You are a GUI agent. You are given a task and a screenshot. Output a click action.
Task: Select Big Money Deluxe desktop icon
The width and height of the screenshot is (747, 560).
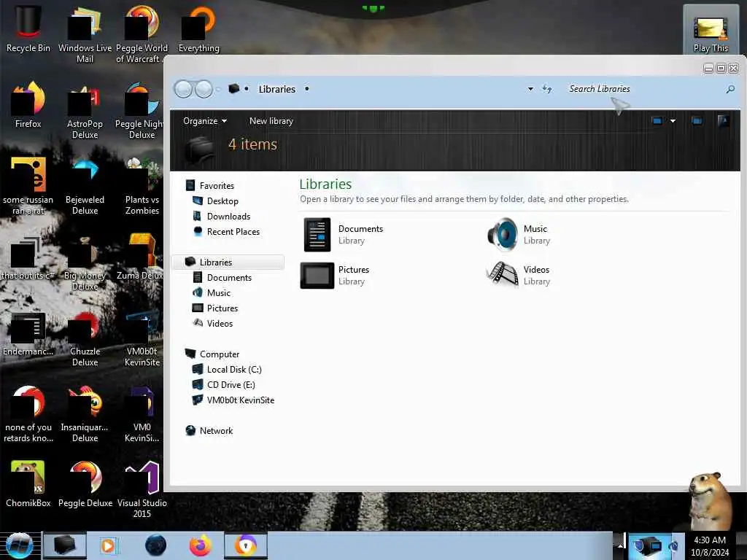(85, 262)
